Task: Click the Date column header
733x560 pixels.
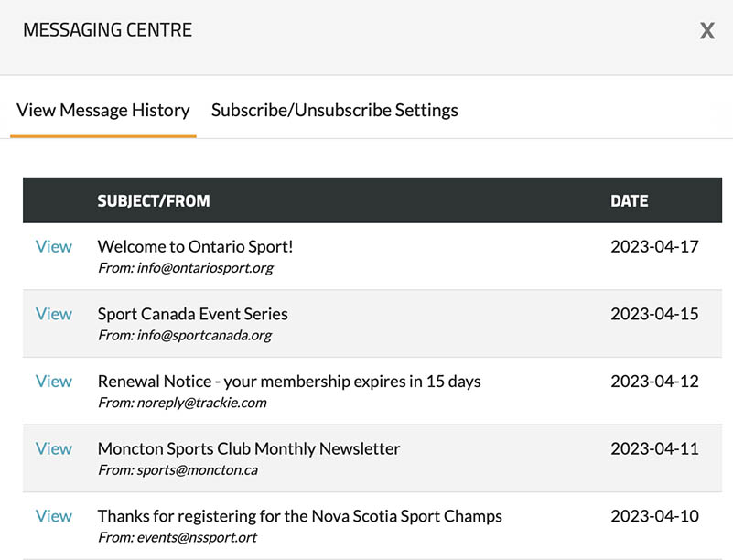Action: [x=629, y=200]
